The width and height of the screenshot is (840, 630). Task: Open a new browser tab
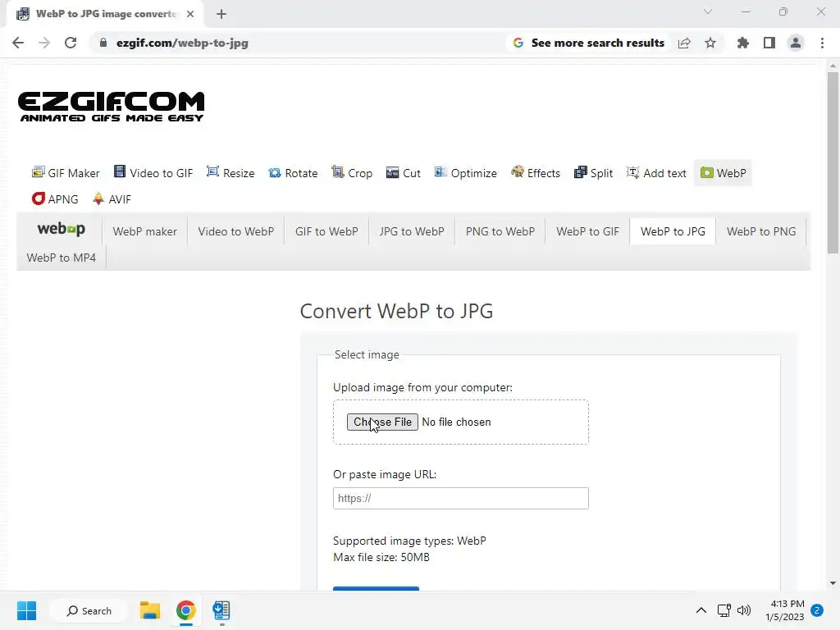point(221,14)
